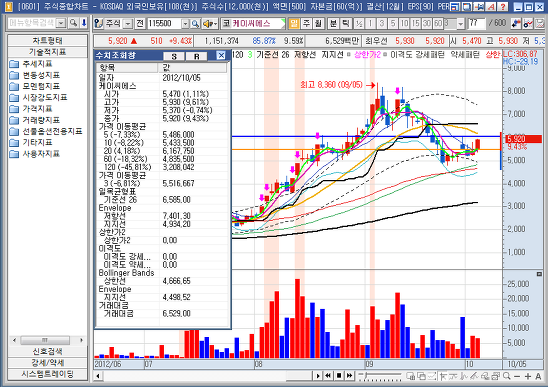Select the 10 interval button
Screen dimensions: 548x387
pos(404,23)
